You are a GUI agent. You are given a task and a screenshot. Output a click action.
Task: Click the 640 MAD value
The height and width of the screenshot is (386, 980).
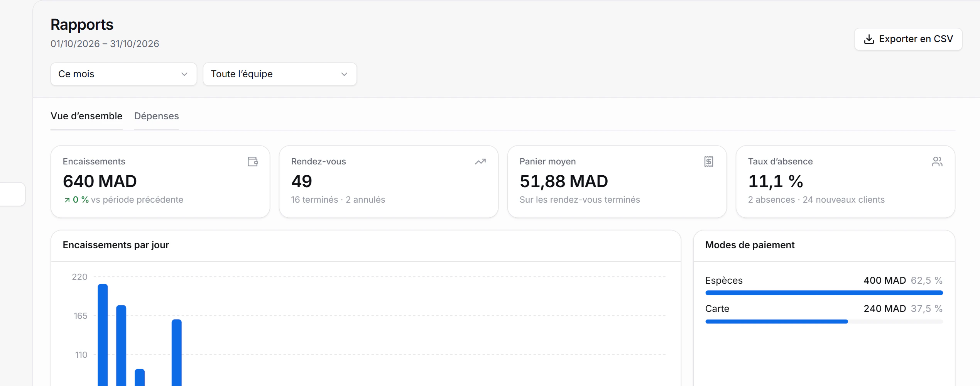(100, 181)
